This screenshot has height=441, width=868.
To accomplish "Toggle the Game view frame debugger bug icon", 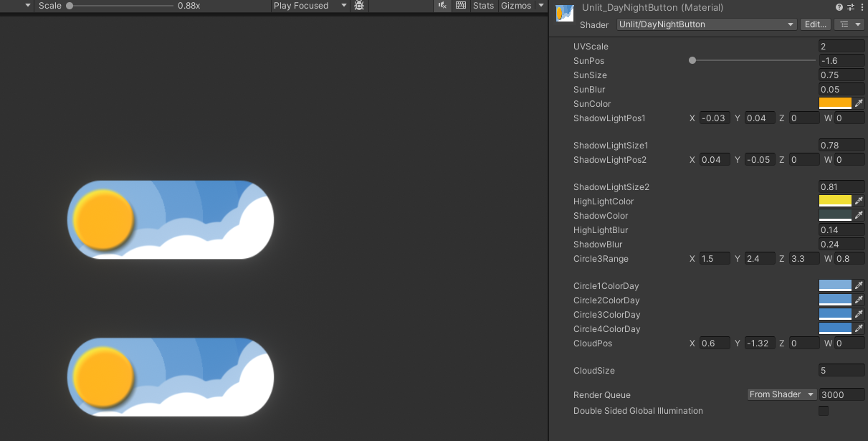I will [x=359, y=6].
